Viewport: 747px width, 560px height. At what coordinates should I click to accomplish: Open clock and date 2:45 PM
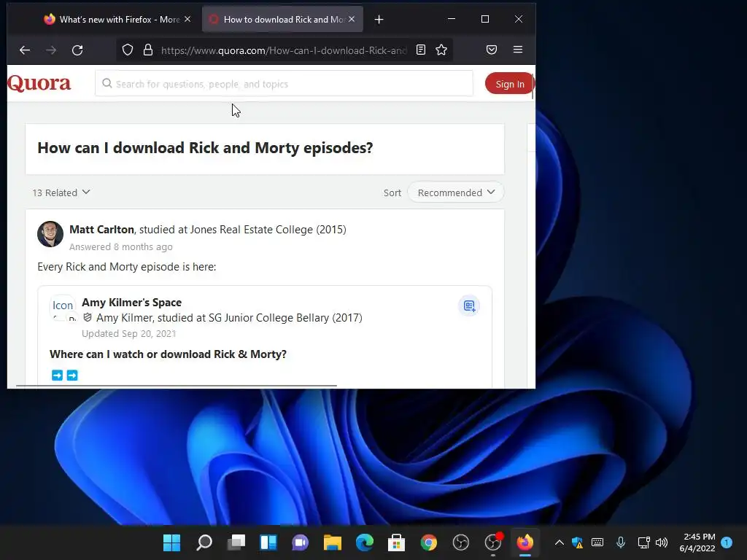click(x=697, y=542)
